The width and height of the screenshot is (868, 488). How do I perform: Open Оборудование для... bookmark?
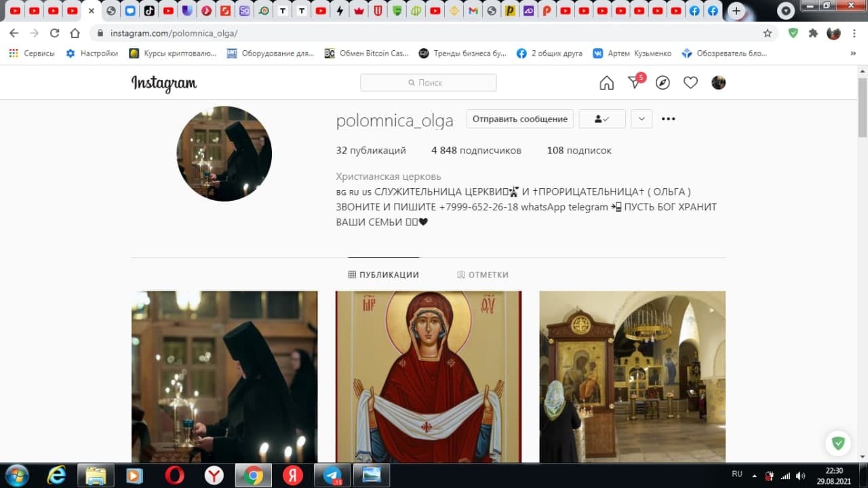pyautogui.click(x=271, y=53)
